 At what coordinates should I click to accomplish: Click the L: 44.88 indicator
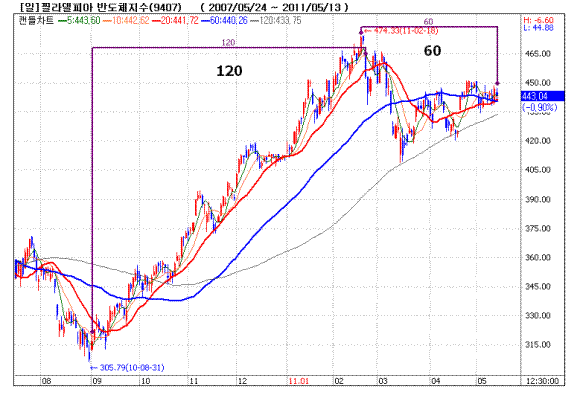tap(538, 28)
